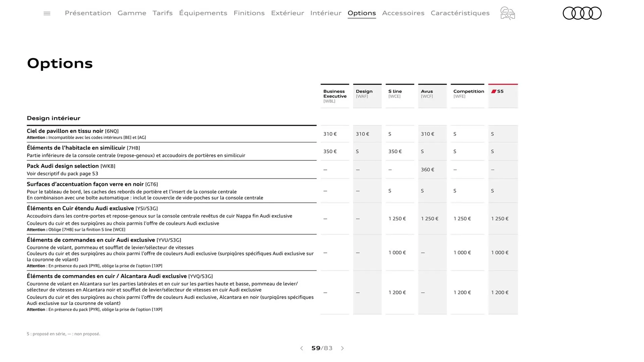Viewport: 644px width, 362px height.
Task: Click 'Voir descriptif du pack page 53'
Action: point(62,174)
